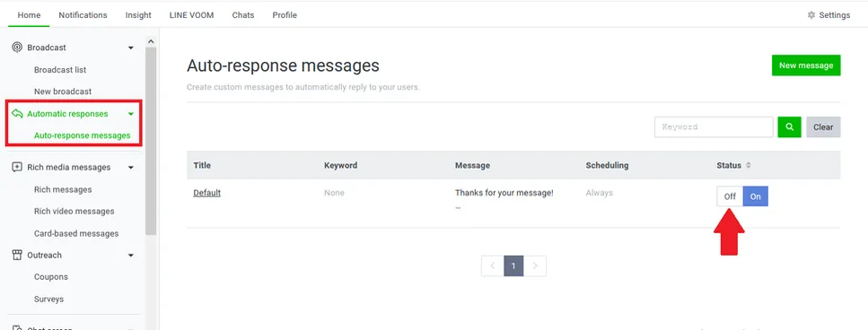
Task: Open New broadcast in sidebar
Action: click(x=63, y=91)
